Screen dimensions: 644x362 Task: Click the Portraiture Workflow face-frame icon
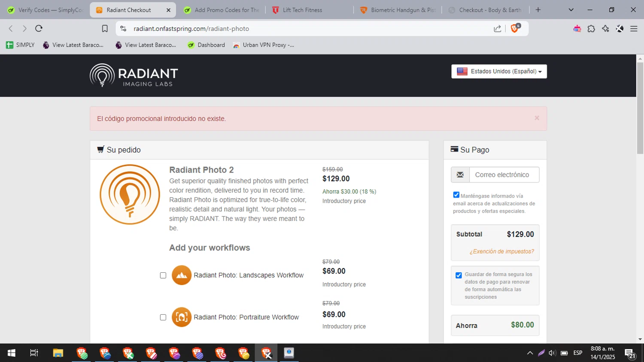[182, 317]
